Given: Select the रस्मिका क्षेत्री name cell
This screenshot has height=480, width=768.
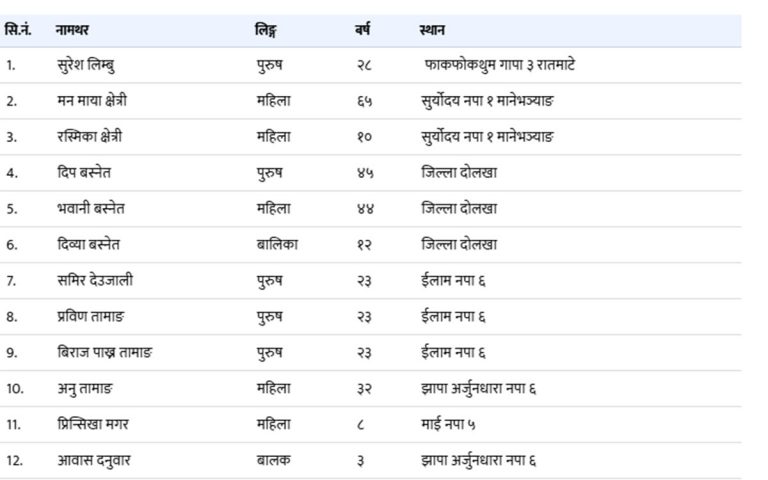Looking at the screenshot, I should (90, 137).
